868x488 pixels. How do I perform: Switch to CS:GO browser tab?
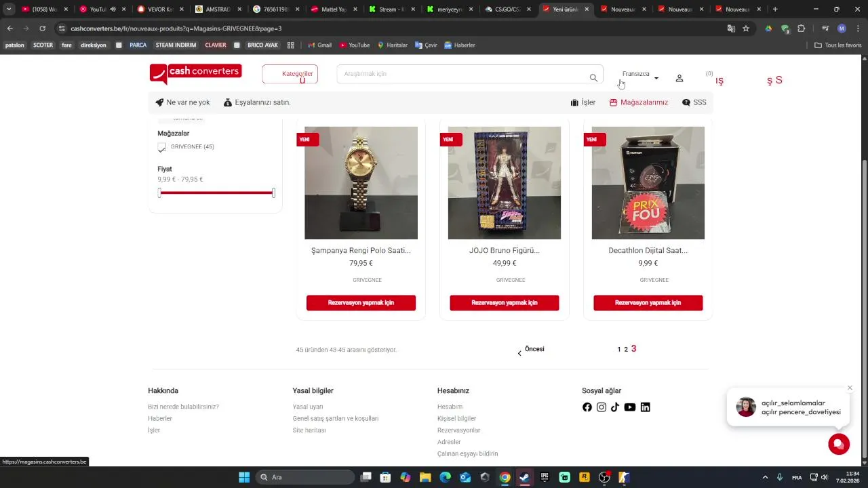508,9
